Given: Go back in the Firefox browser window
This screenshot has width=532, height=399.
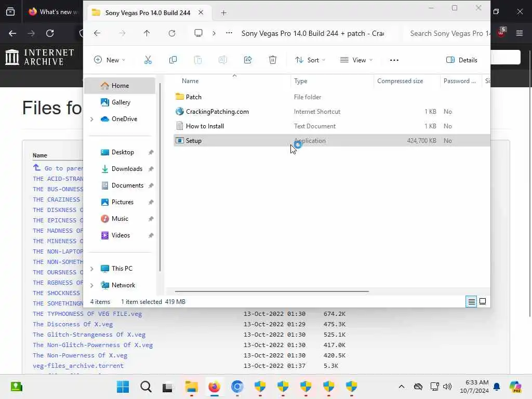Looking at the screenshot, I should 12,33.
